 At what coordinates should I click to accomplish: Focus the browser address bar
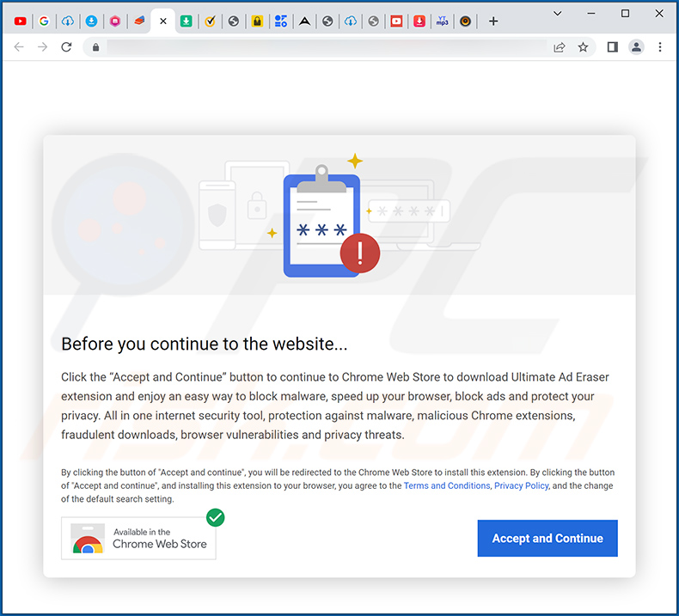pyautogui.click(x=321, y=46)
